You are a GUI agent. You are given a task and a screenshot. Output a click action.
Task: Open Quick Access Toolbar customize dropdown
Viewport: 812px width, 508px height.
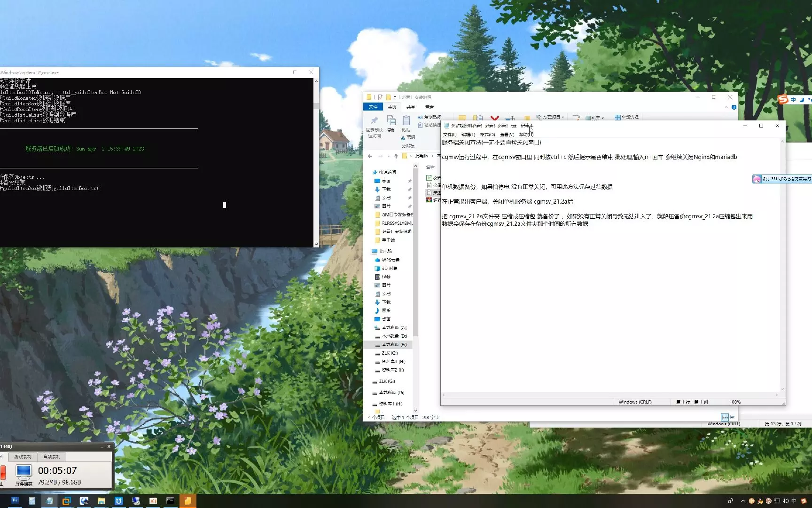[x=395, y=97]
